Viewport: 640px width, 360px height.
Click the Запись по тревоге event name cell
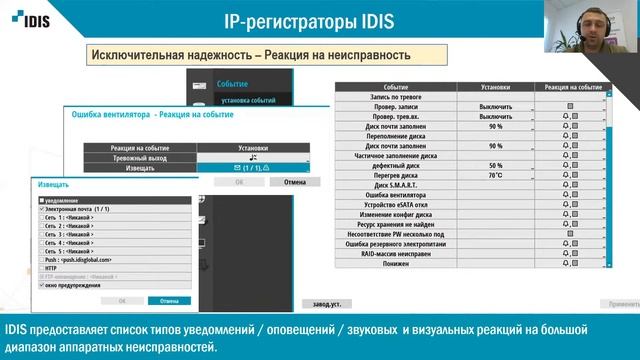click(396, 97)
